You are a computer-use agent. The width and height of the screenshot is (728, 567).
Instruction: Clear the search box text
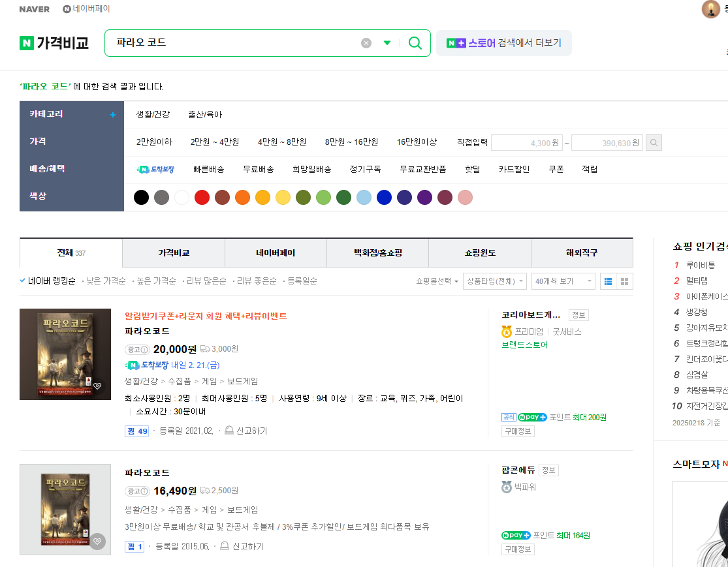click(x=366, y=43)
